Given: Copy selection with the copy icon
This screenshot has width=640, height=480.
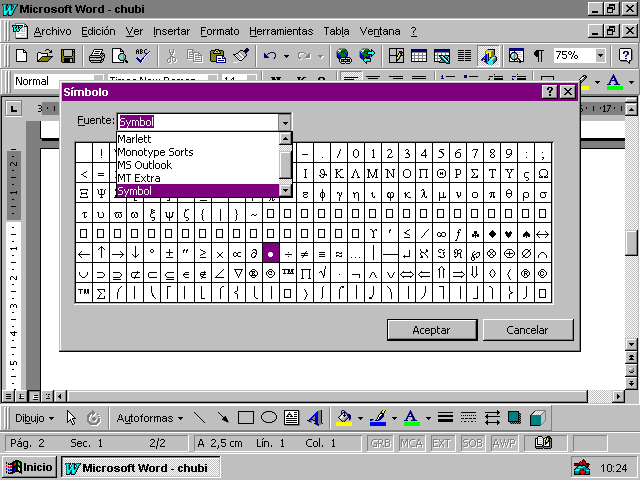Looking at the screenshot, I should coord(195,56).
